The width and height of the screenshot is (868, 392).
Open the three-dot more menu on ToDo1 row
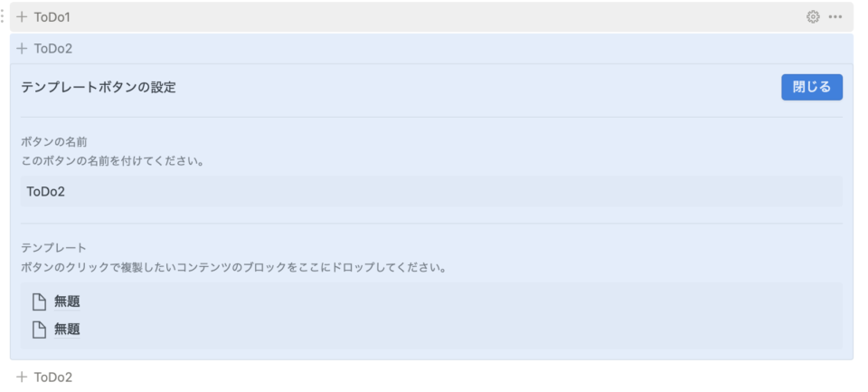[x=835, y=17]
